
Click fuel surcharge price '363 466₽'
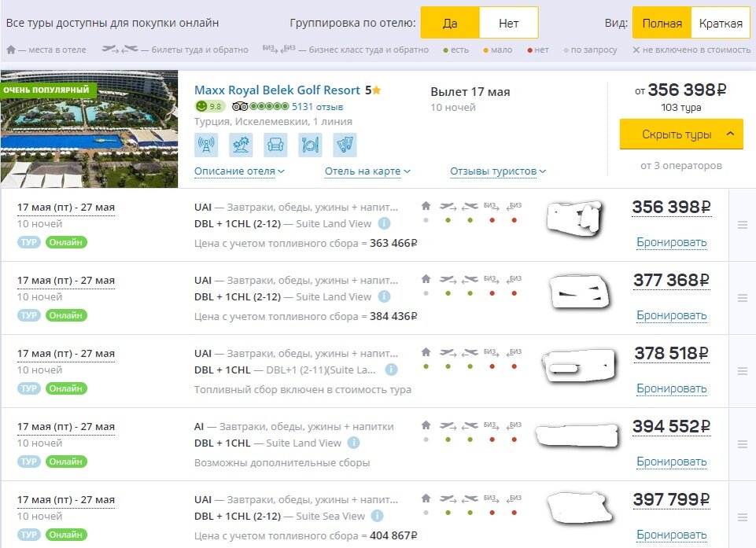[393, 244]
